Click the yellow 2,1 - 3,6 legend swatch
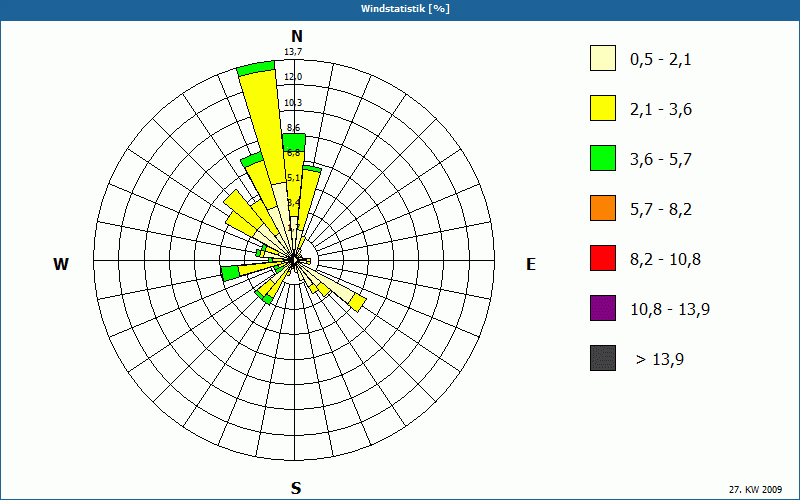The width and height of the screenshot is (800, 500). [x=603, y=108]
